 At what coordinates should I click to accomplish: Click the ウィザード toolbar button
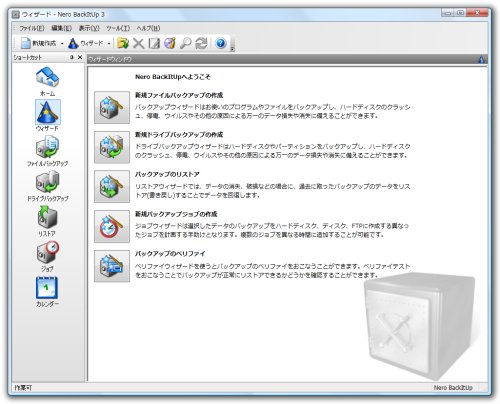click(x=86, y=43)
